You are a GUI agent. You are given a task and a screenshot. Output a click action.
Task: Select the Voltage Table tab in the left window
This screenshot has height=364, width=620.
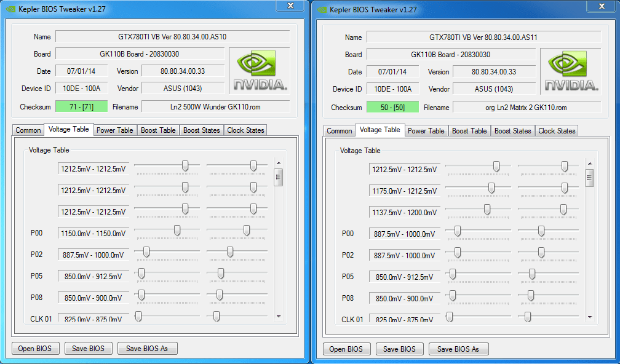coord(69,129)
